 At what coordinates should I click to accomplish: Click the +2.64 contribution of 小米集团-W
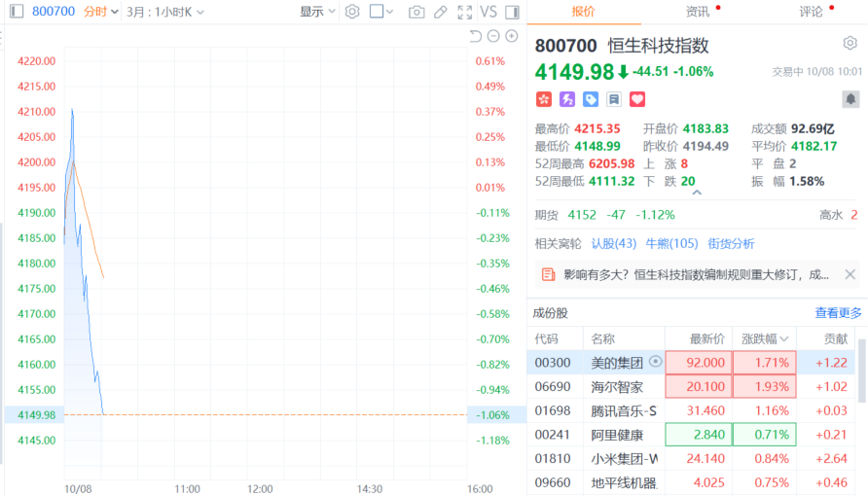click(x=831, y=458)
